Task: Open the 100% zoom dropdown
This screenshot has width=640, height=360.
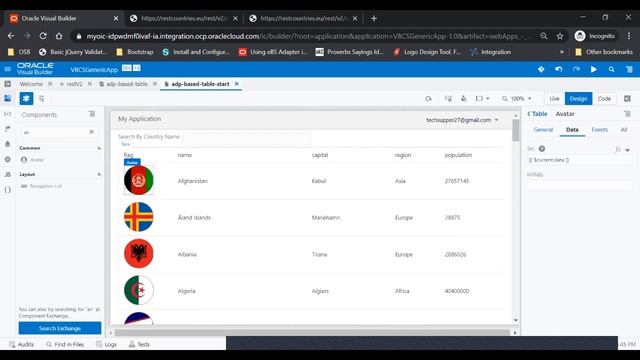Action: pos(517,98)
